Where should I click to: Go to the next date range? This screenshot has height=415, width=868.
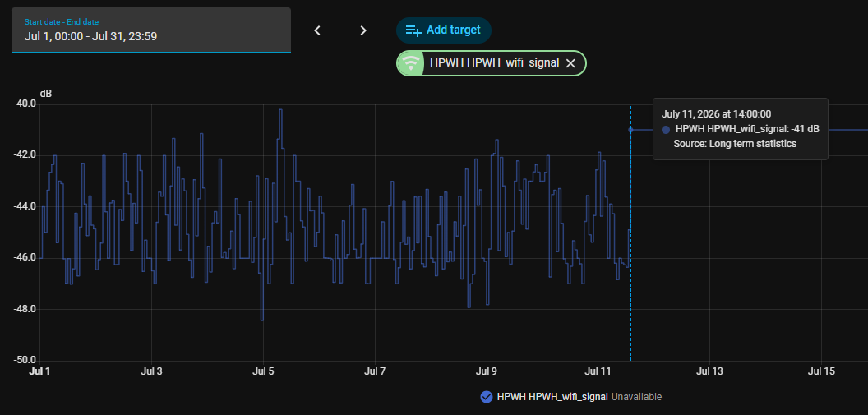[x=363, y=30]
